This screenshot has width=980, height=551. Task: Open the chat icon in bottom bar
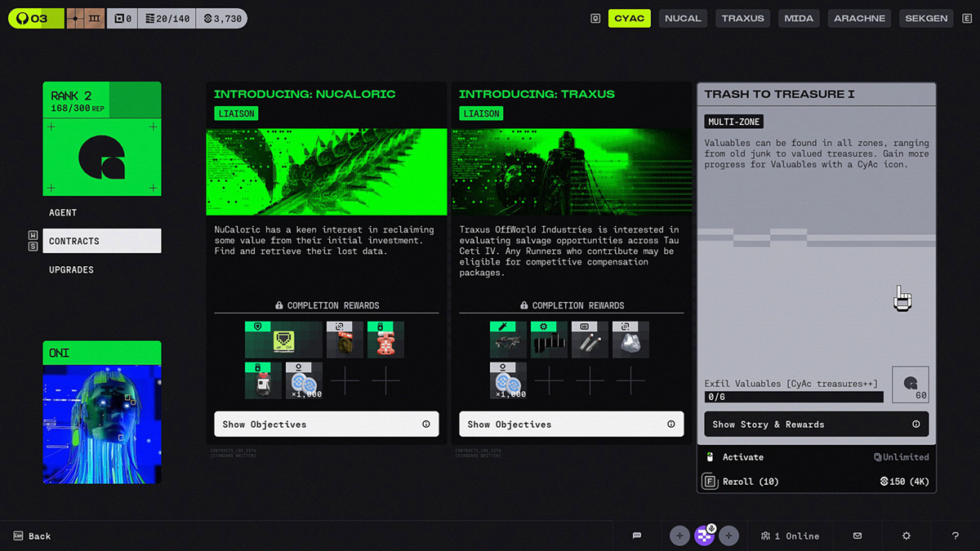coord(637,536)
